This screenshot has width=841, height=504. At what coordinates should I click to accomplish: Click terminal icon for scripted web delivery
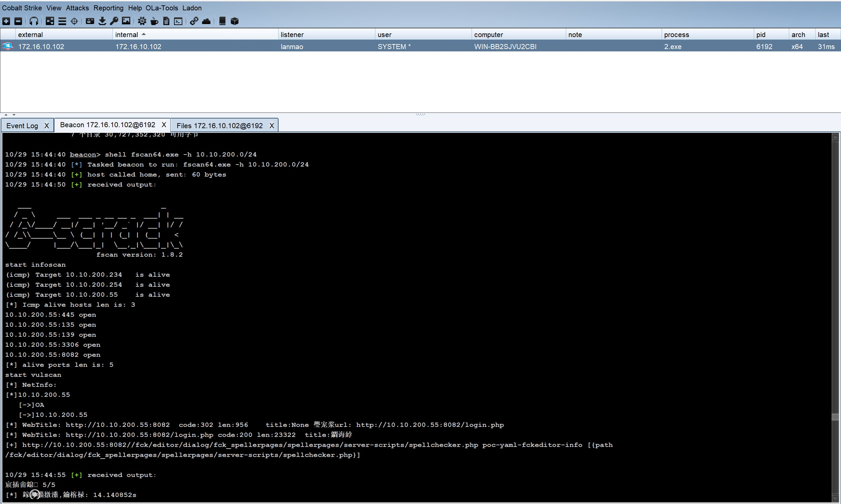178,21
